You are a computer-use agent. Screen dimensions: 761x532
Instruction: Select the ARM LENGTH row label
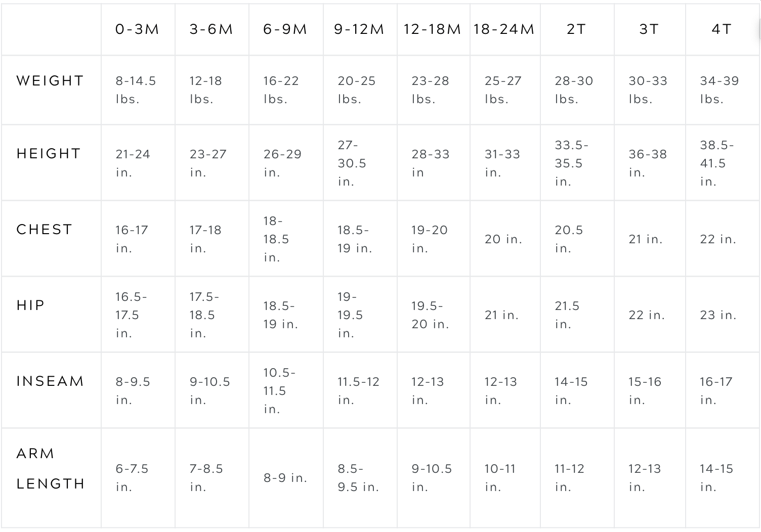(50, 469)
